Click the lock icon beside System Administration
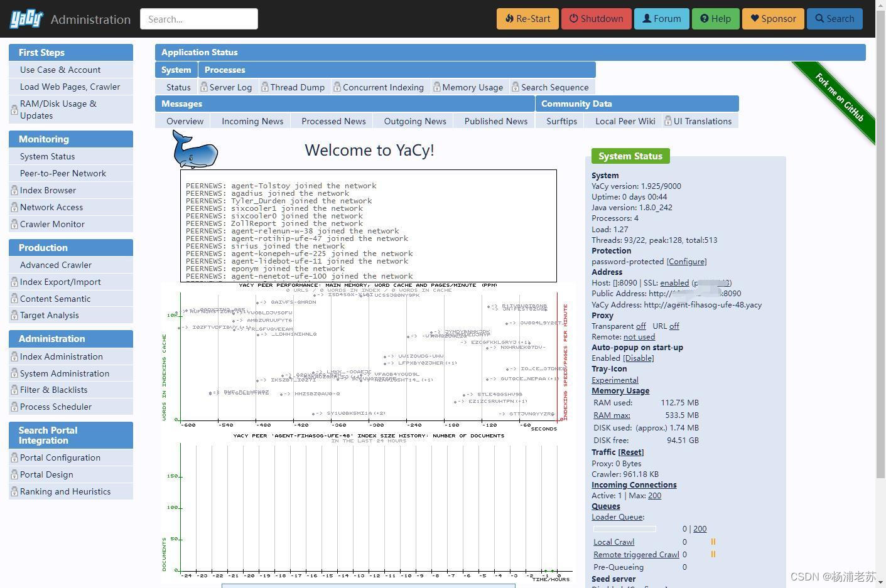886x588 pixels. [x=14, y=373]
